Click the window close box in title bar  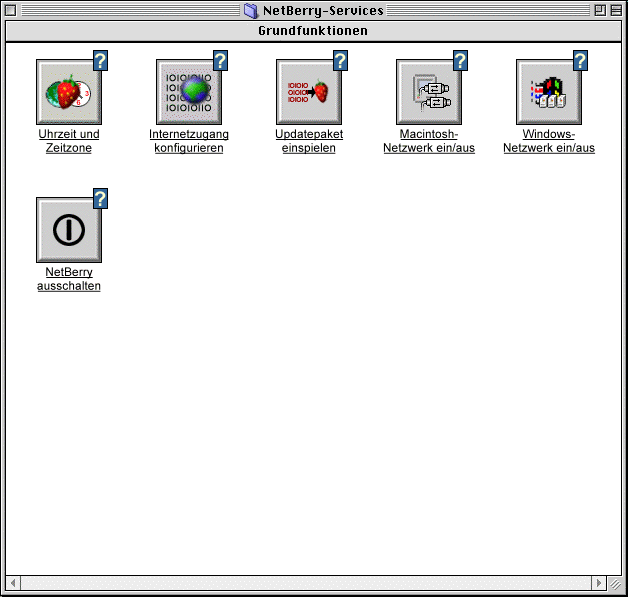(x=11, y=10)
